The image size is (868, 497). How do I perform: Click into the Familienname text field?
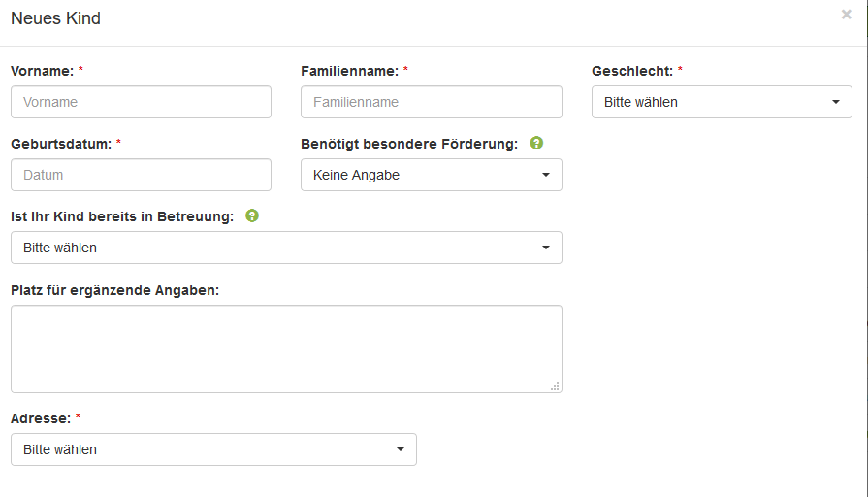coord(431,102)
